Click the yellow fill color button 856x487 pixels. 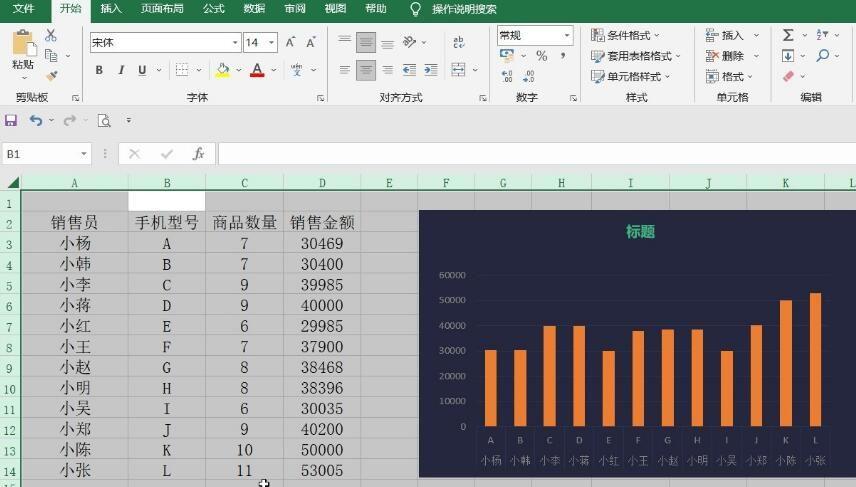[x=223, y=70]
